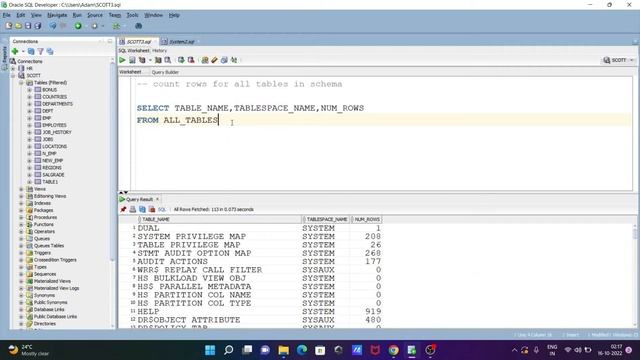
Task: Expand the Views node
Action: (21, 189)
